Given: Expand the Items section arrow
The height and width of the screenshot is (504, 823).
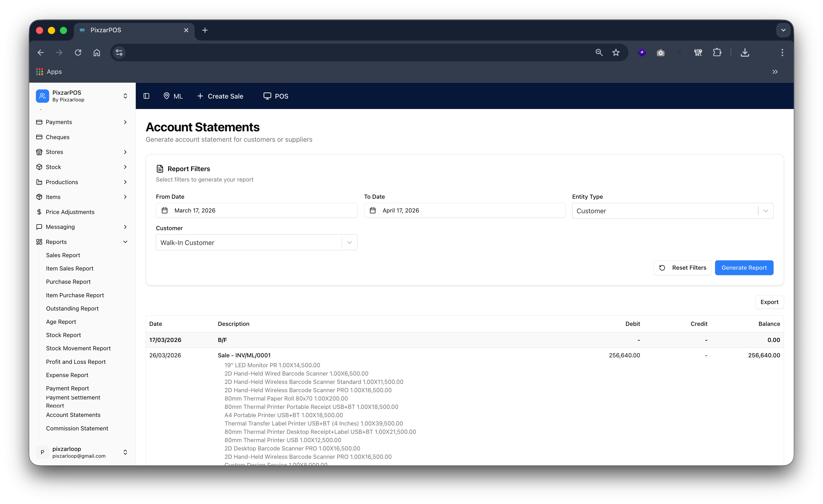Looking at the screenshot, I should 125,197.
